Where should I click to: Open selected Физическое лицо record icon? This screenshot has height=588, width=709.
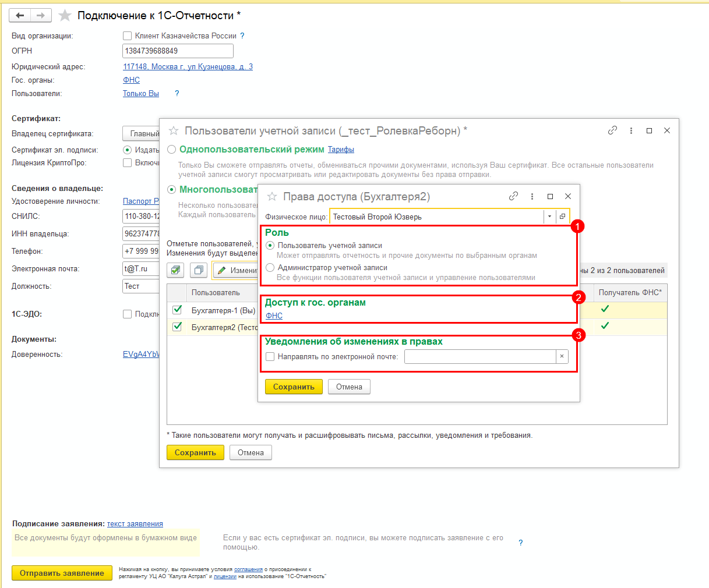coord(562,217)
